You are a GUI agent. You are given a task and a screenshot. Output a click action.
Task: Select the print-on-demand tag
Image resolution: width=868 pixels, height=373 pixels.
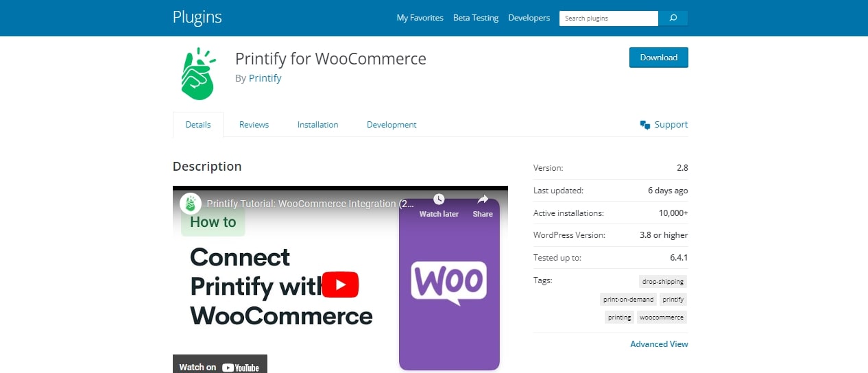[x=629, y=300]
